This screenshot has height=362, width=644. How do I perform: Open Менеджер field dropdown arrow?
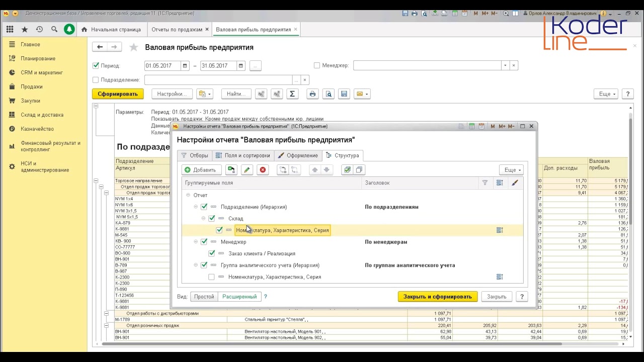[505, 66]
